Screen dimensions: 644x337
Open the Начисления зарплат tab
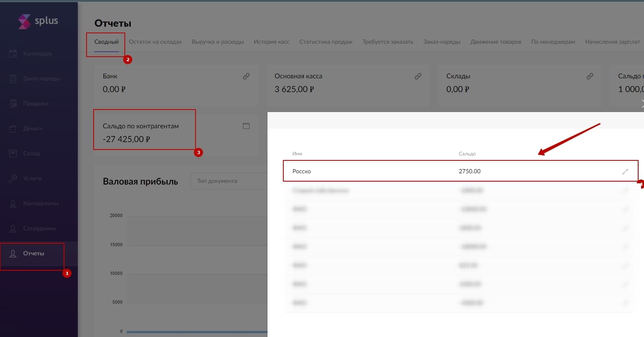pos(612,42)
